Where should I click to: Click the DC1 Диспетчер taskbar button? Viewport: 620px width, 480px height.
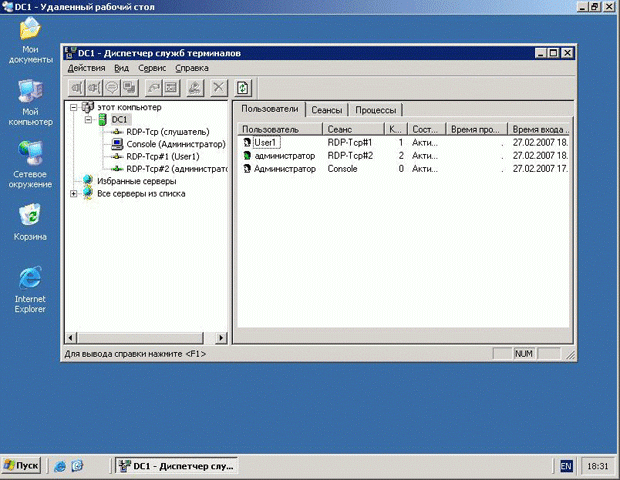click(177, 466)
